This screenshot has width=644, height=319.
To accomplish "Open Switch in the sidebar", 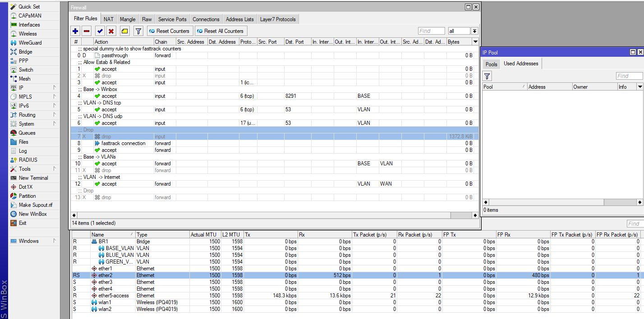I will [x=25, y=70].
